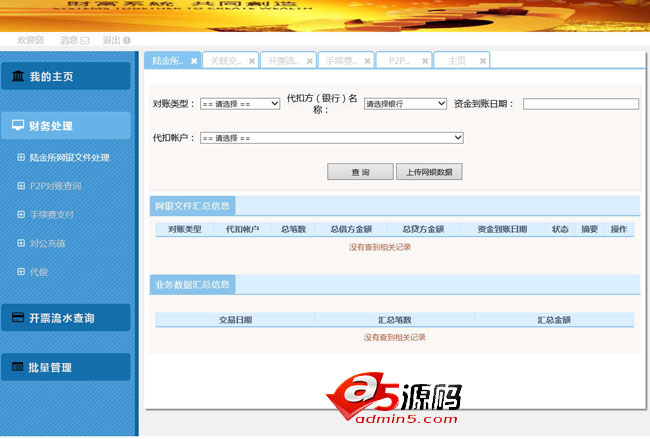Click the 欢迎您 welcome text
Viewport: 650px width, 439px height.
(30, 40)
